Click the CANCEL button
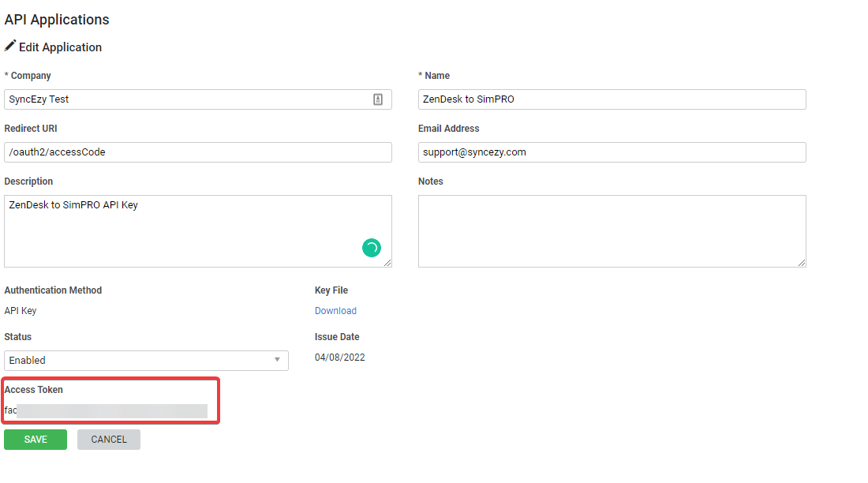 pos(109,440)
